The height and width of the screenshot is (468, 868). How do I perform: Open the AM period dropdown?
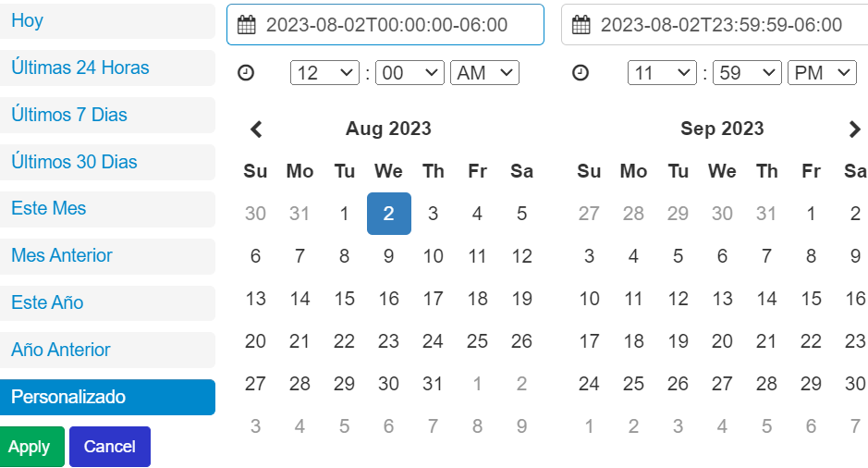pos(485,72)
